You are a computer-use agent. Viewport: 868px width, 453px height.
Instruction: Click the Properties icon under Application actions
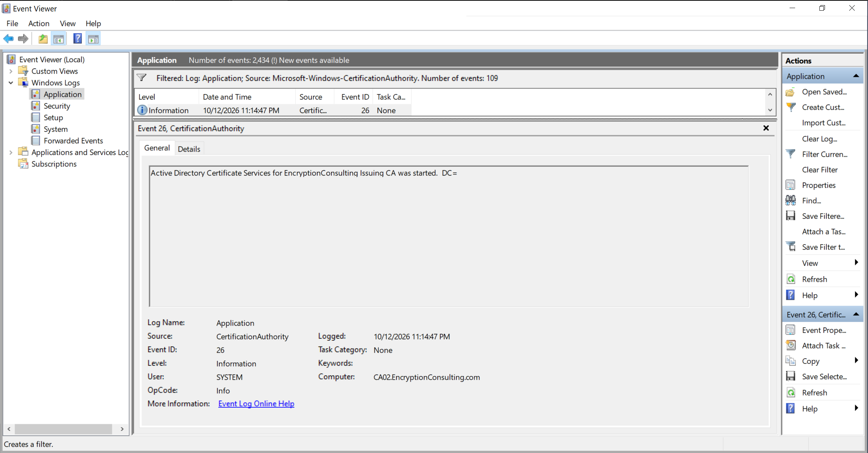tap(790, 185)
